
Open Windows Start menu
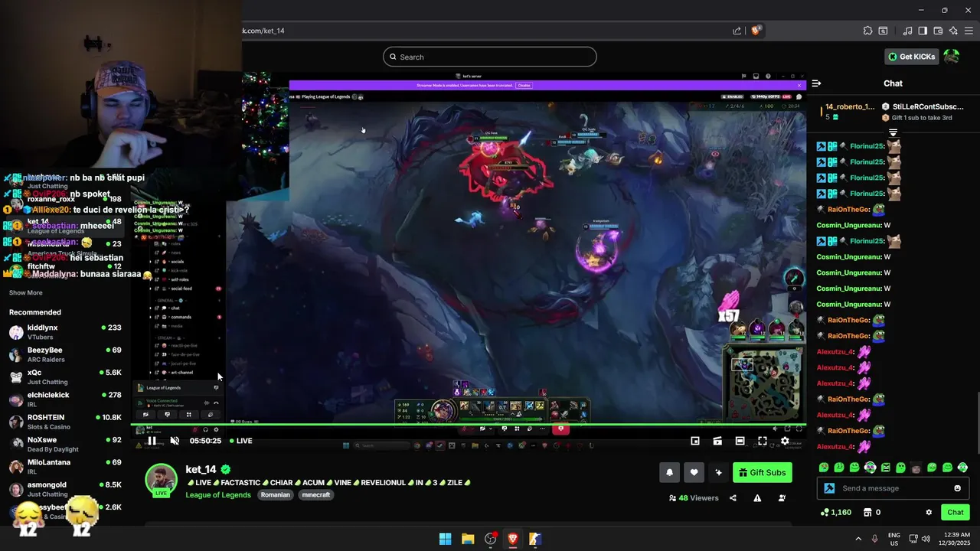445,539
